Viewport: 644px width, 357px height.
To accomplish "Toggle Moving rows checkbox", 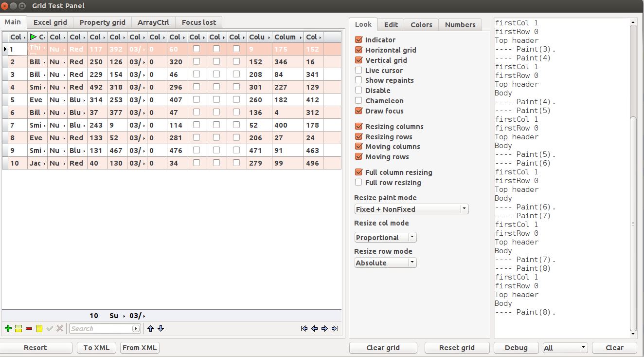I will click(x=359, y=157).
